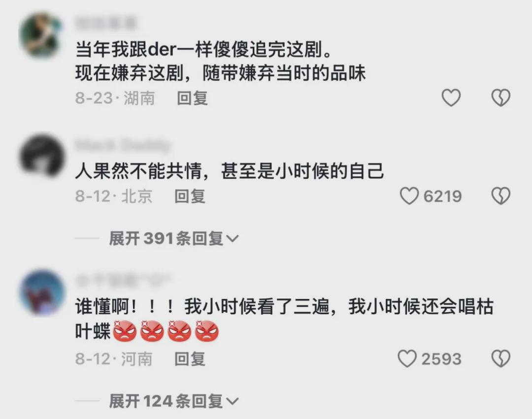Expand the 391 replies thread
532x419 pixels.
[x=174, y=239]
